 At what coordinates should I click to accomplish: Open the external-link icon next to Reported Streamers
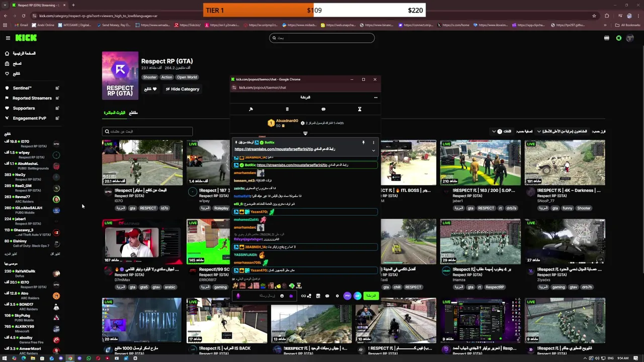pos(57,98)
